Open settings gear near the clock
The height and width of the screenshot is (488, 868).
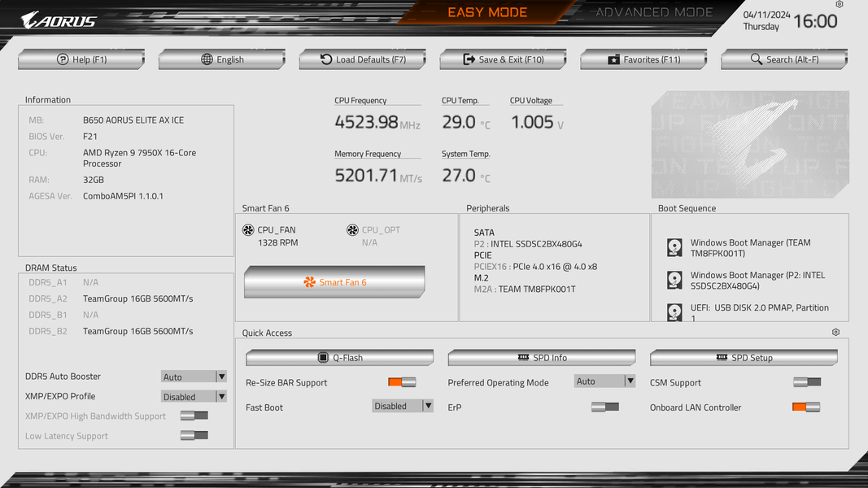tap(840, 4)
